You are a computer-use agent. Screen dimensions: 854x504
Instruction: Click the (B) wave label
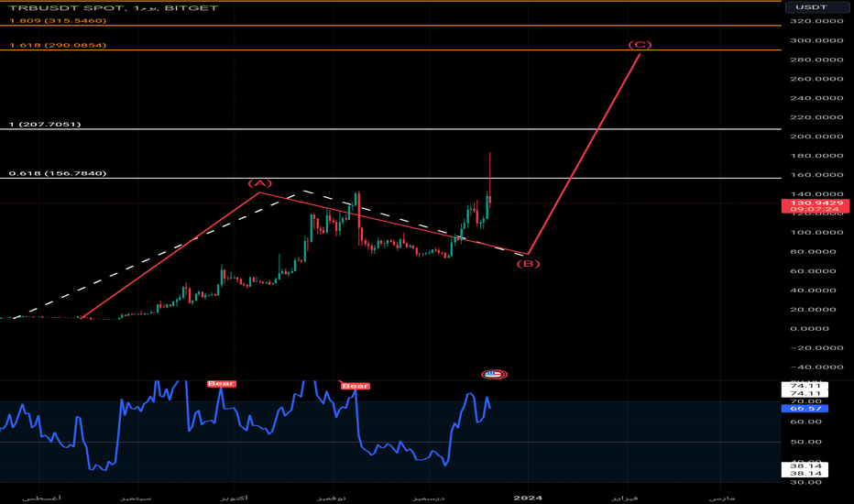(x=528, y=264)
